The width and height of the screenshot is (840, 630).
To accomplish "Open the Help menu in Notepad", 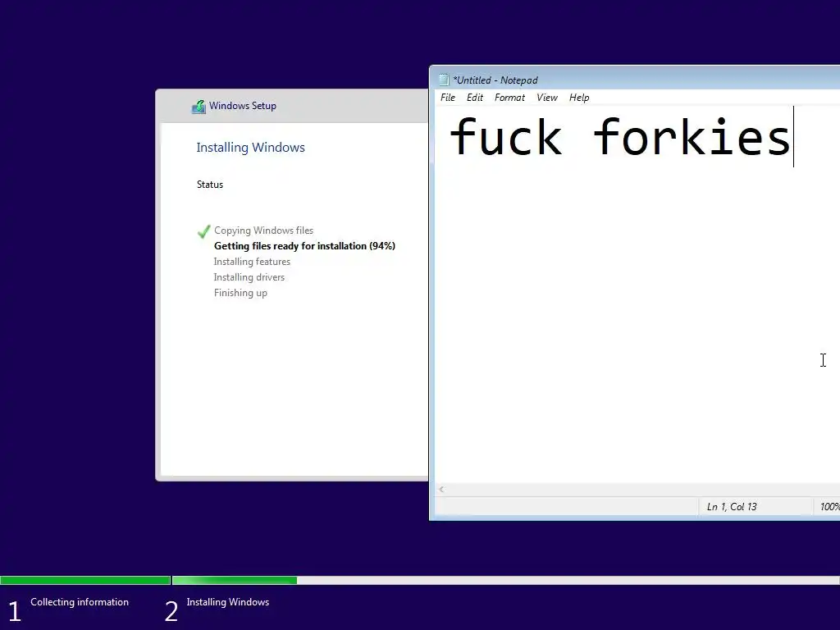I will click(x=579, y=98).
